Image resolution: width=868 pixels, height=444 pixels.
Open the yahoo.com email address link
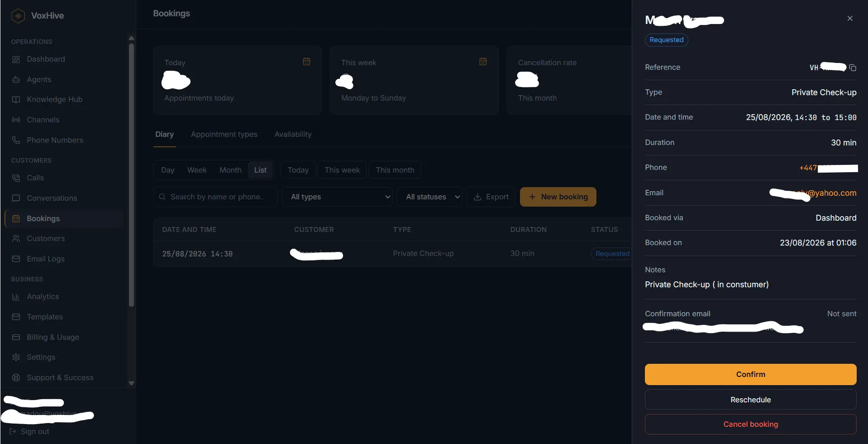click(x=813, y=193)
